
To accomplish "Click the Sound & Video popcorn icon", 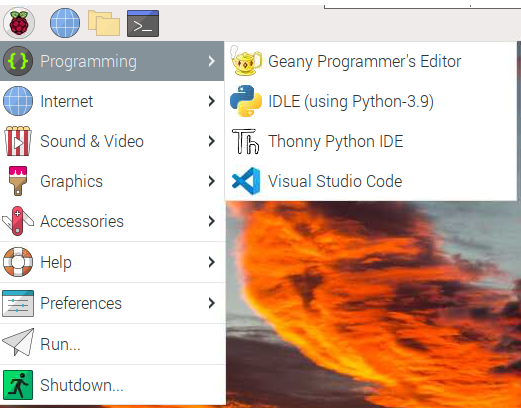I will pos(18,141).
